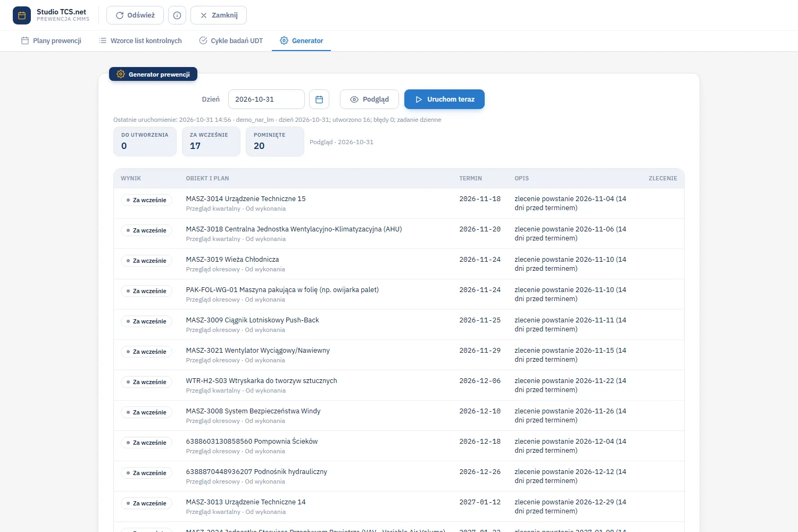This screenshot has width=798, height=532.
Task: Click the OBIEKT I PLAN column header
Action: coord(207,178)
